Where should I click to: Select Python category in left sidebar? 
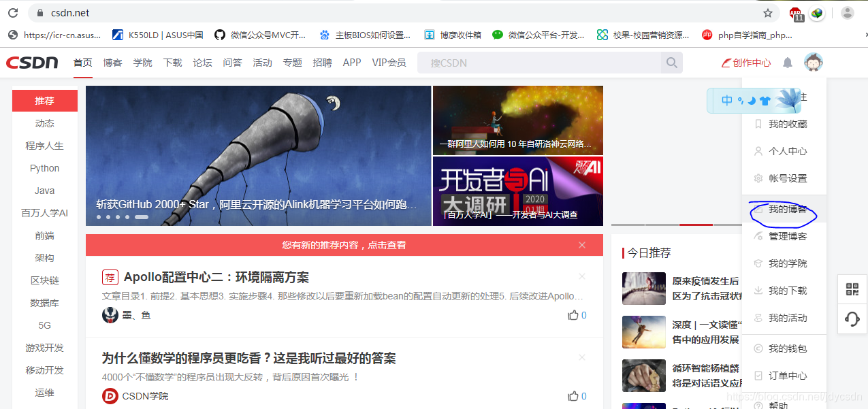[x=45, y=168]
